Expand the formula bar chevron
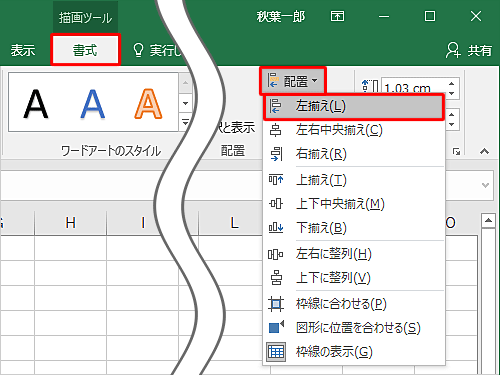 485,185
